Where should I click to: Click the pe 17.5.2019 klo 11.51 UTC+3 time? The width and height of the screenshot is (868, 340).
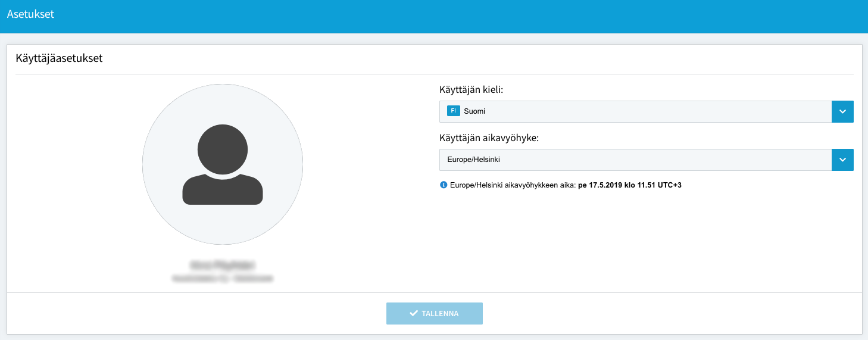(x=630, y=185)
